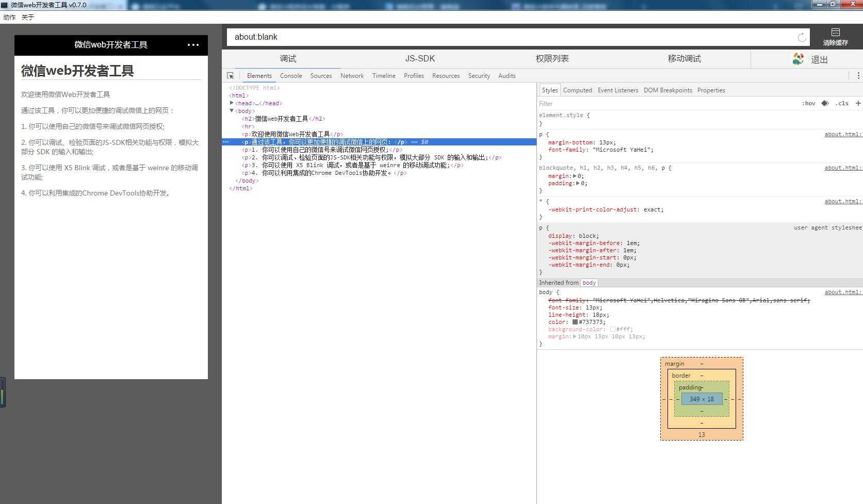Open the Timeline panel tab
This screenshot has height=504, width=863.
point(384,76)
